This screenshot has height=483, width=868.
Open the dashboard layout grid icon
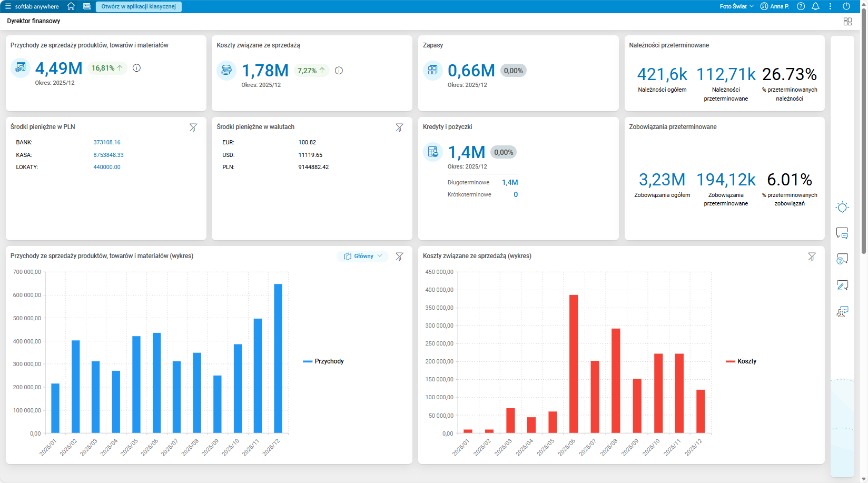[847, 22]
